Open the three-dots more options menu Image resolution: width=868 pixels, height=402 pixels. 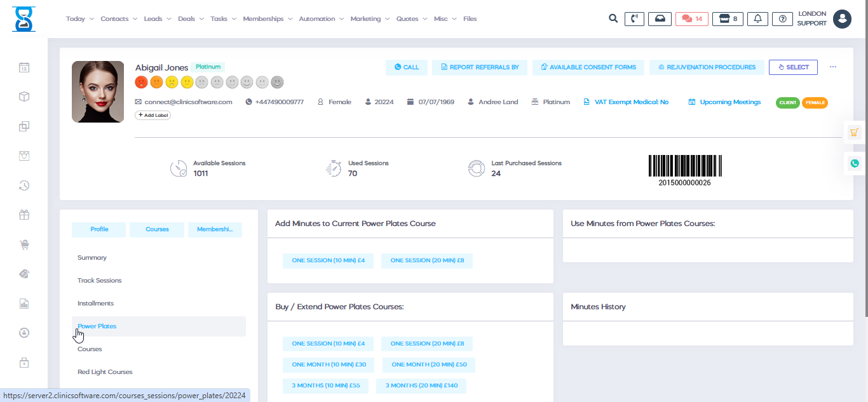click(x=833, y=67)
